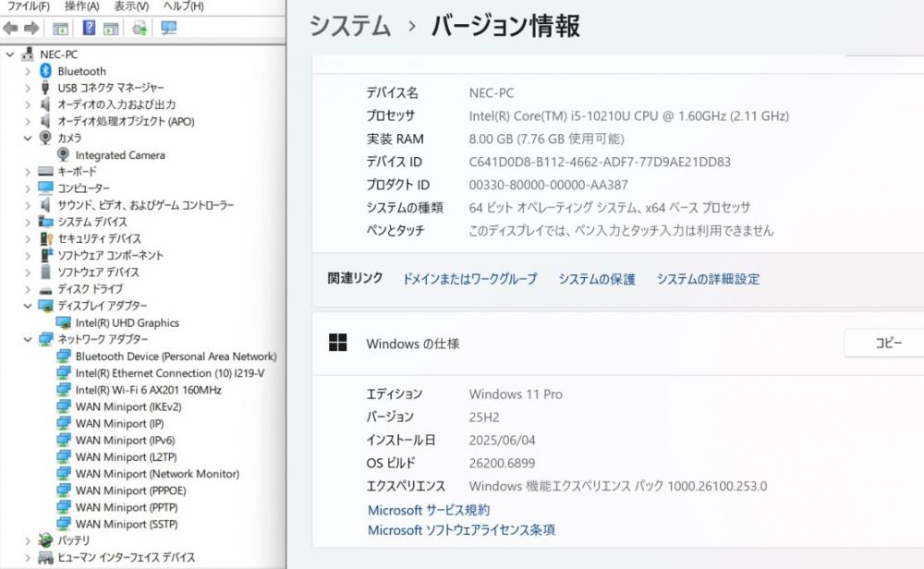
Task: Click device name value NEC-PC in settings
Action: [x=491, y=92]
